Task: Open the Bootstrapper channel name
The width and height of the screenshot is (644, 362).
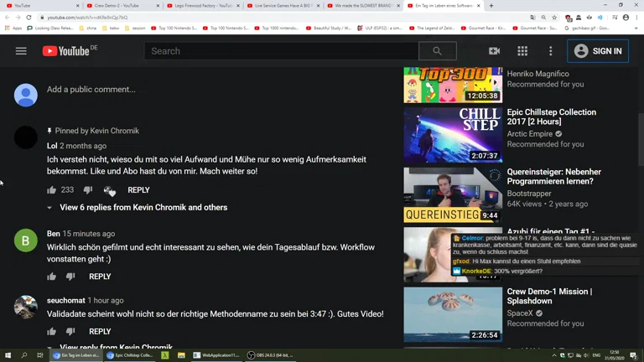Action: click(529, 194)
